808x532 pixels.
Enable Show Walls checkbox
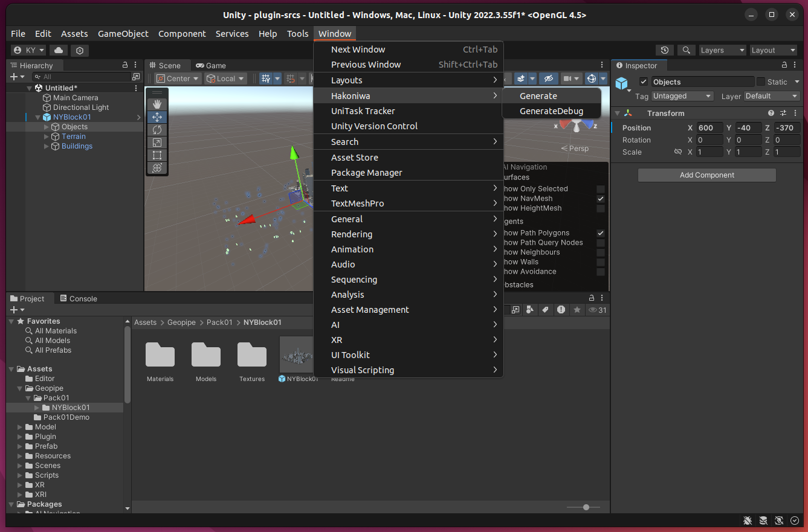(601, 262)
